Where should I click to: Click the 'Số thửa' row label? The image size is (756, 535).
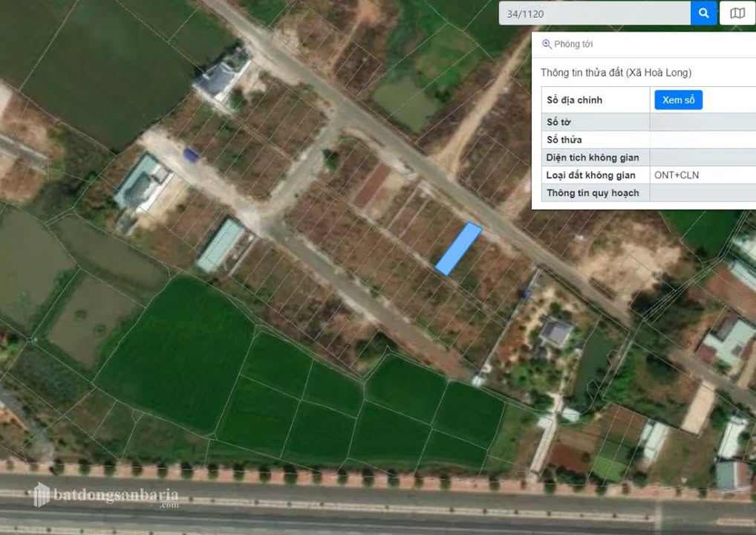(564, 140)
